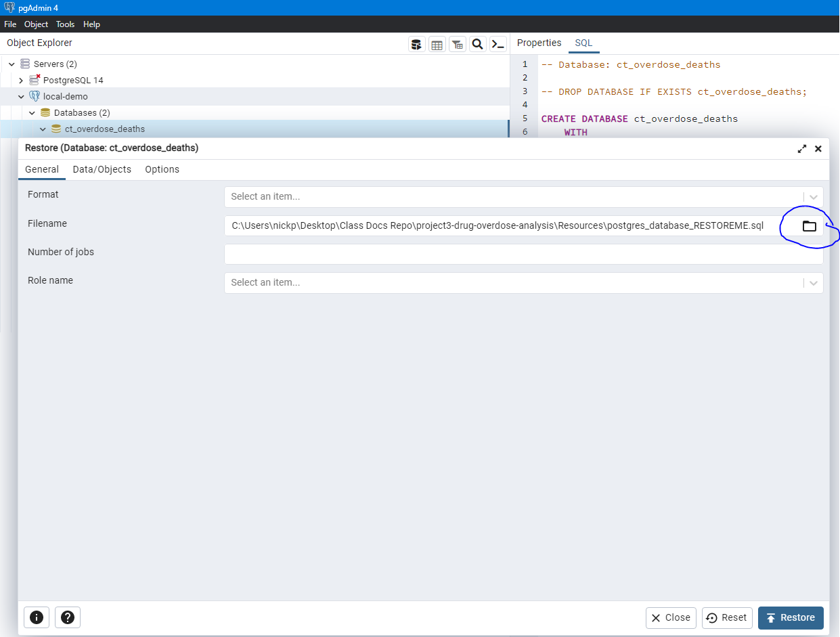Select local-demo in the tree
840x637 pixels.
click(66, 96)
